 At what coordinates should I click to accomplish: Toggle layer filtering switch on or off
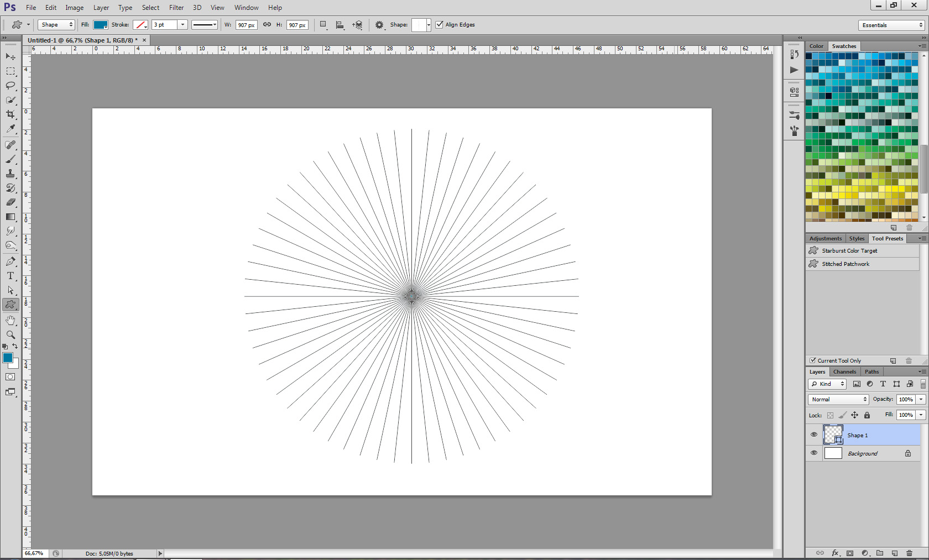click(923, 384)
